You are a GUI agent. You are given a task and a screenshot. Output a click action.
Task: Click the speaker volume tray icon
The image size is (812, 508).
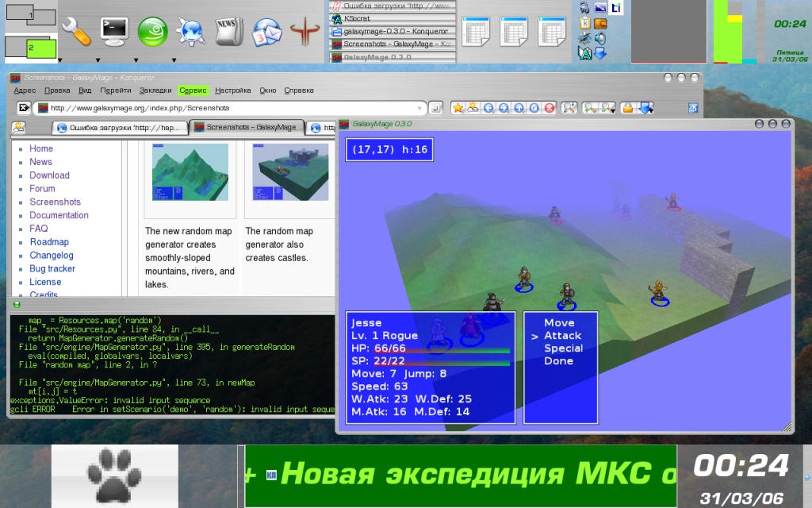point(600,38)
